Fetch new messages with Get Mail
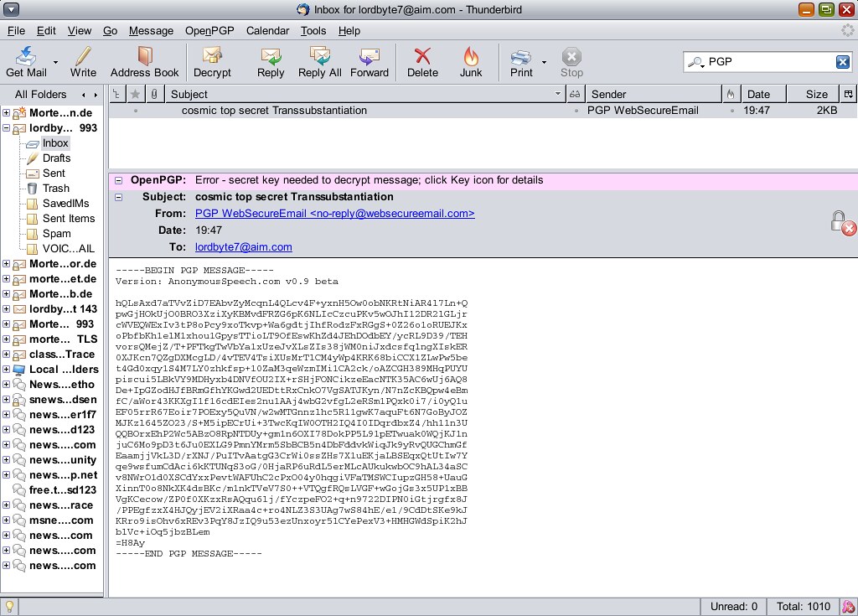This screenshot has height=616, width=858. coord(26,62)
